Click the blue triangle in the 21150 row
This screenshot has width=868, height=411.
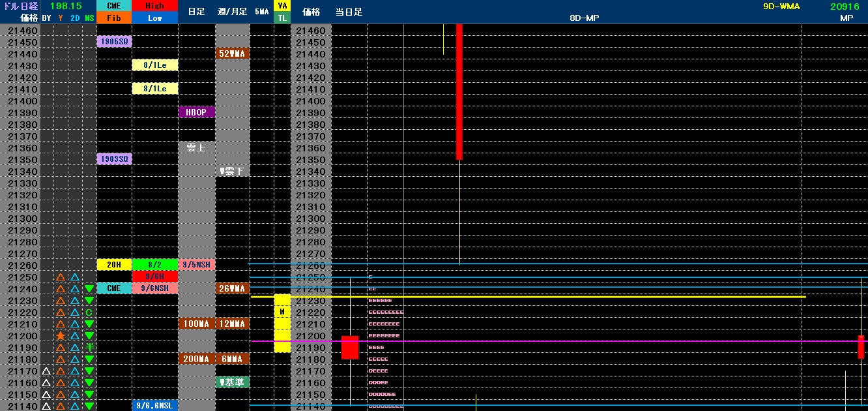pyautogui.click(x=75, y=395)
